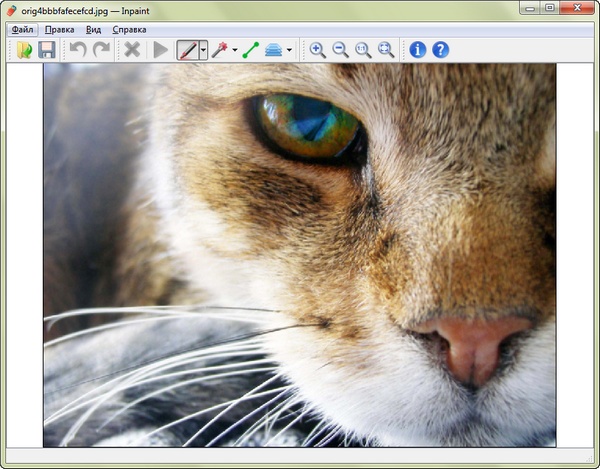Select the green guide line tool
Screen dimensions: 600x469
[250, 49]
